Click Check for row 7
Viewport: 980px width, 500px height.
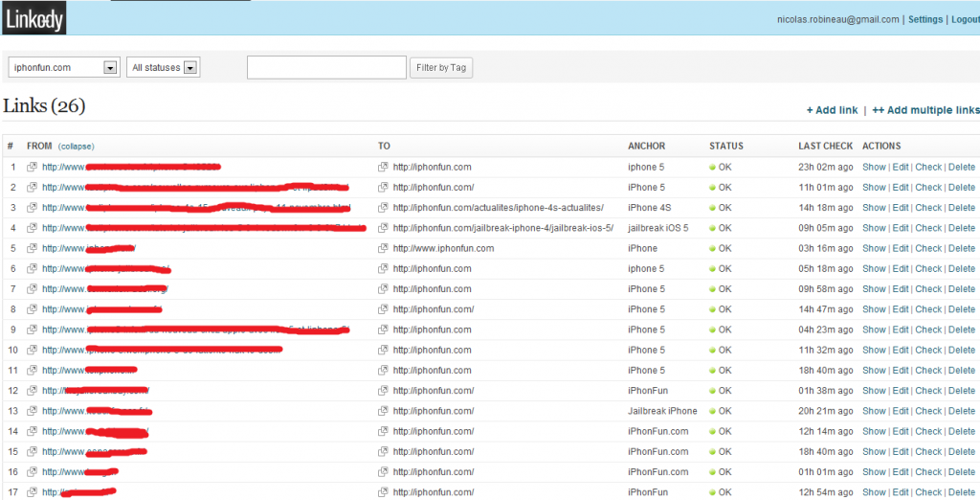928,289
